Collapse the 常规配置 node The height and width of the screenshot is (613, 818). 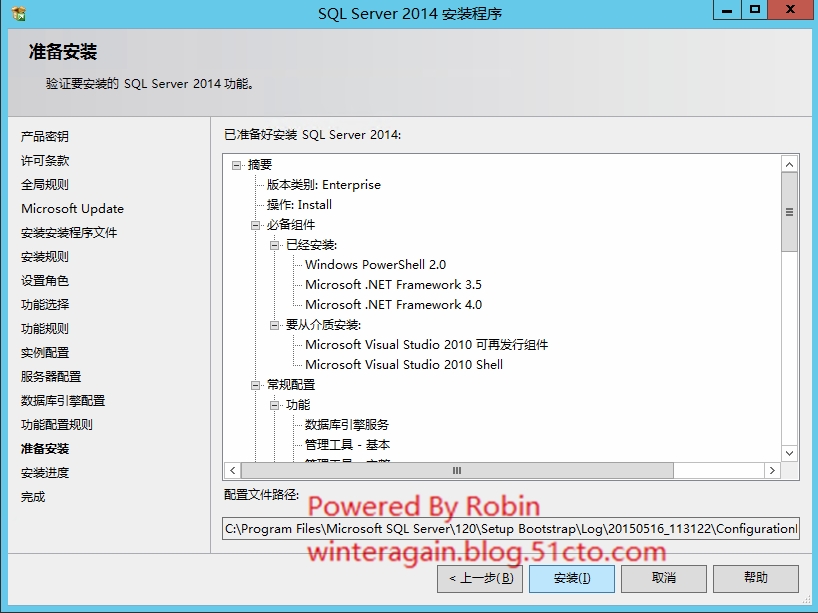coord(255,386)
